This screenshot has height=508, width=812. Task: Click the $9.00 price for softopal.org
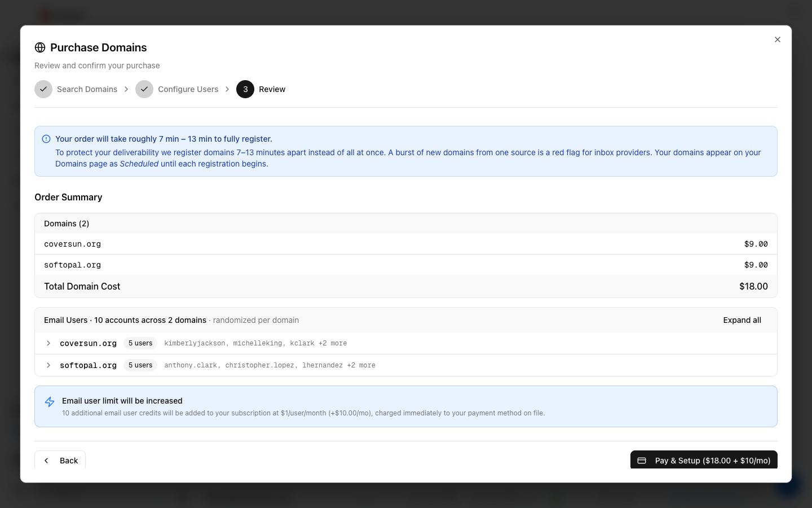pos(756,265)
